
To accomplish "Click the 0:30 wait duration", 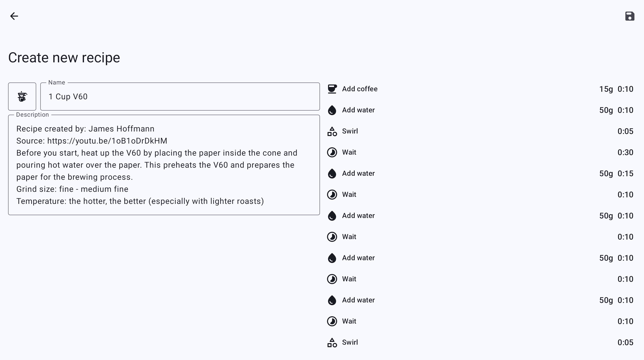I will tap(625, 152).
